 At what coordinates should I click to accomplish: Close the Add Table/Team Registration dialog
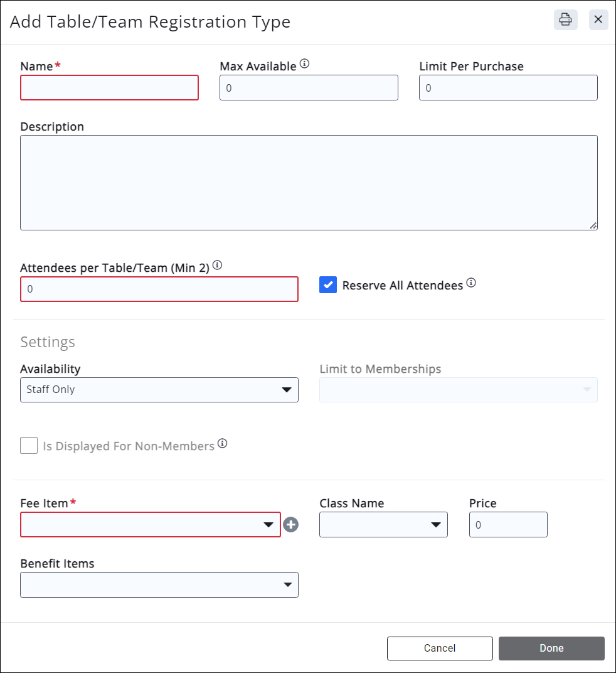tap(598, 19)
